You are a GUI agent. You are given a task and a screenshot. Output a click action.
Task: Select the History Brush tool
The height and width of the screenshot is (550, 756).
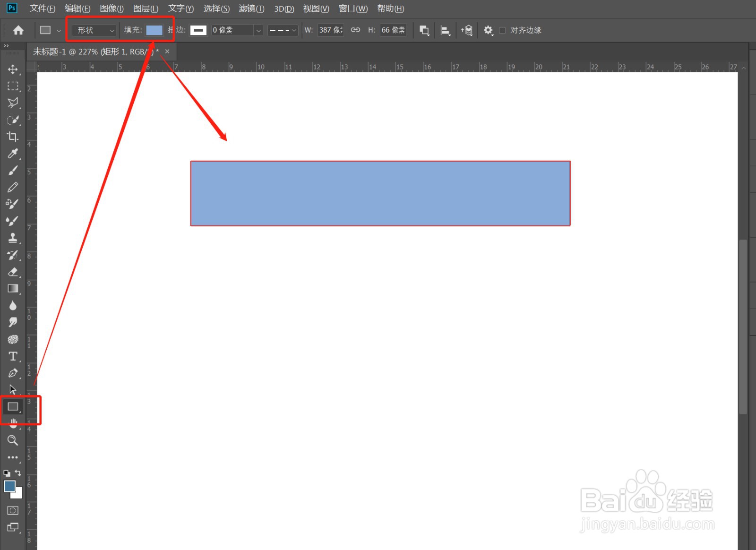pyautogui.click(x=13, y=255)
